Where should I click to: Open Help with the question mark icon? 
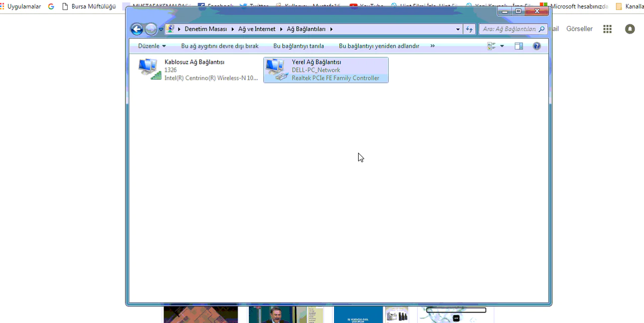[537, 46]
